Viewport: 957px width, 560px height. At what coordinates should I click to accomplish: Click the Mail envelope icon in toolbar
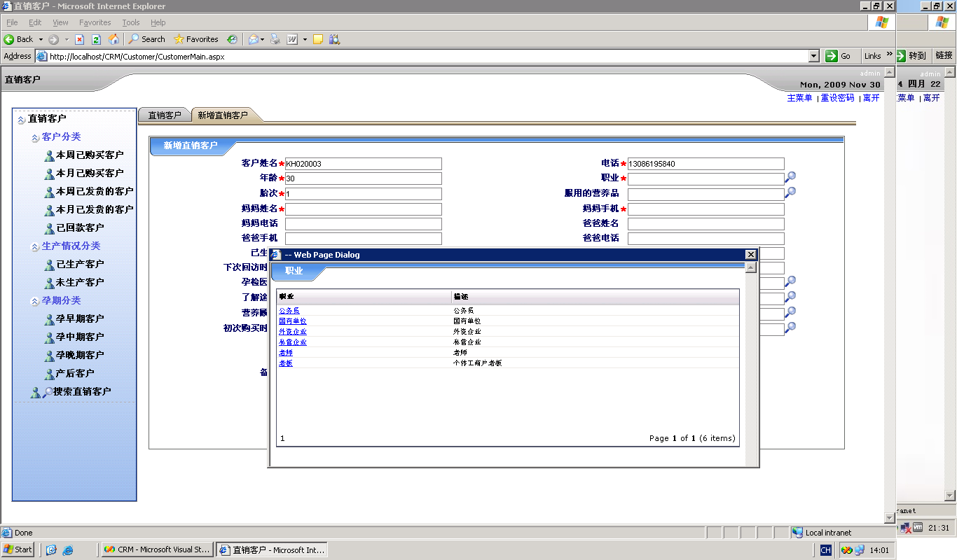pos(254,39)
